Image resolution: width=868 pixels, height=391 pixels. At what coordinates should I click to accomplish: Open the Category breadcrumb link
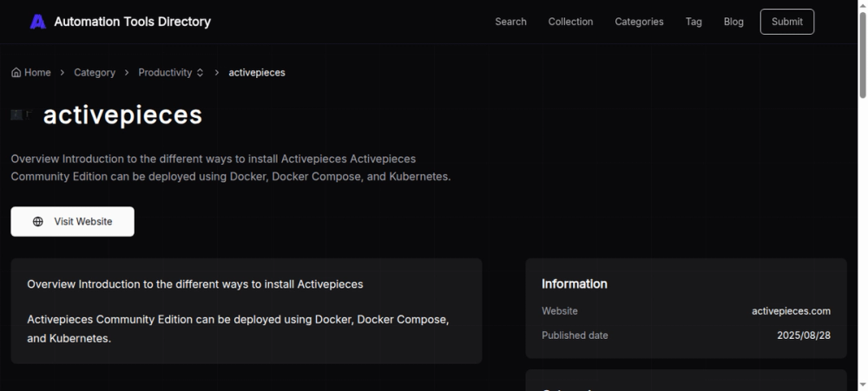point(95,73)
